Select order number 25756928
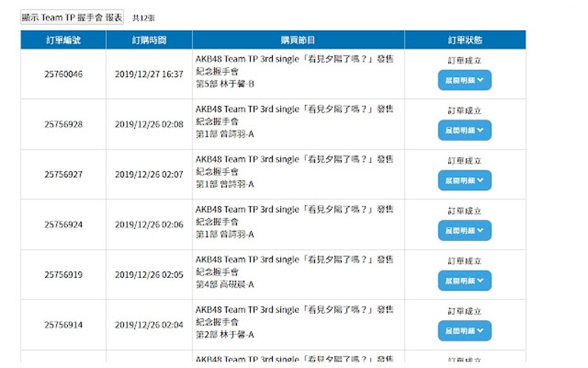The height and width of the screenshot is (368, 588). click(63, 124)
